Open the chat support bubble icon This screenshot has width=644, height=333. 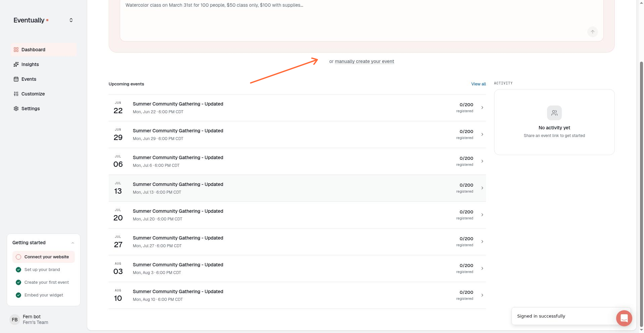(x=624, y=318)
